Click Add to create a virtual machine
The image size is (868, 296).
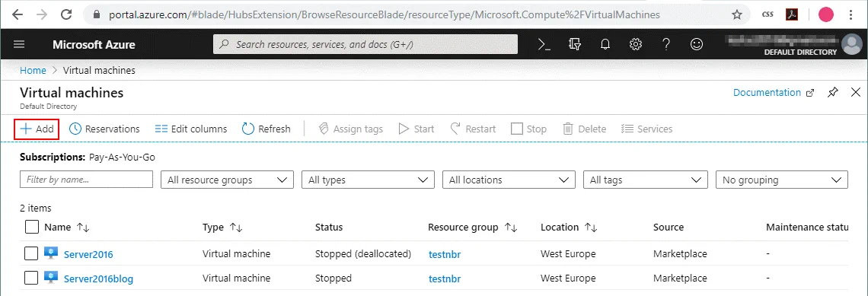click(37, 129)
